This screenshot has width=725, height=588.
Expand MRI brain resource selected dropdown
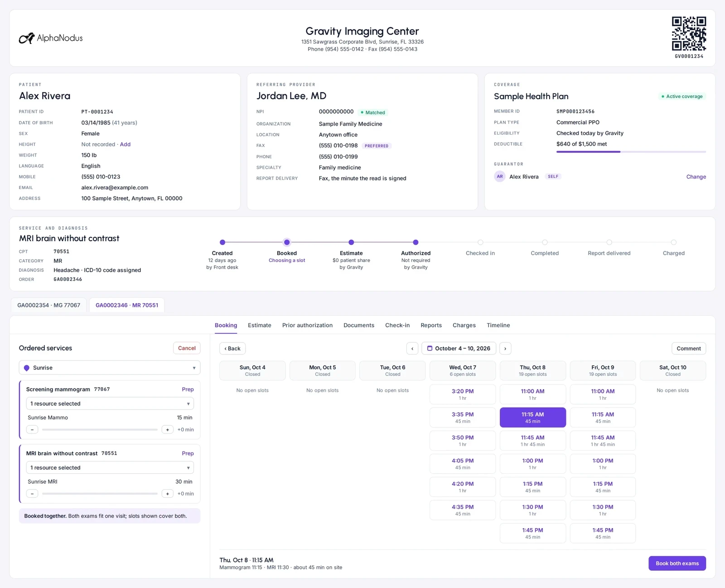pyautogui.click(x=110, y=467)
